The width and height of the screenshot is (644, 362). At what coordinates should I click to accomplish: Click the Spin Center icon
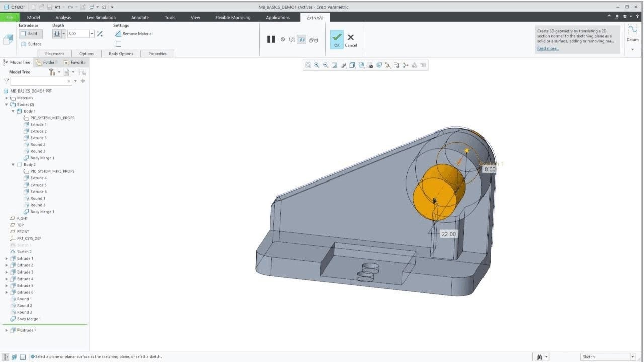pos(406,65)
